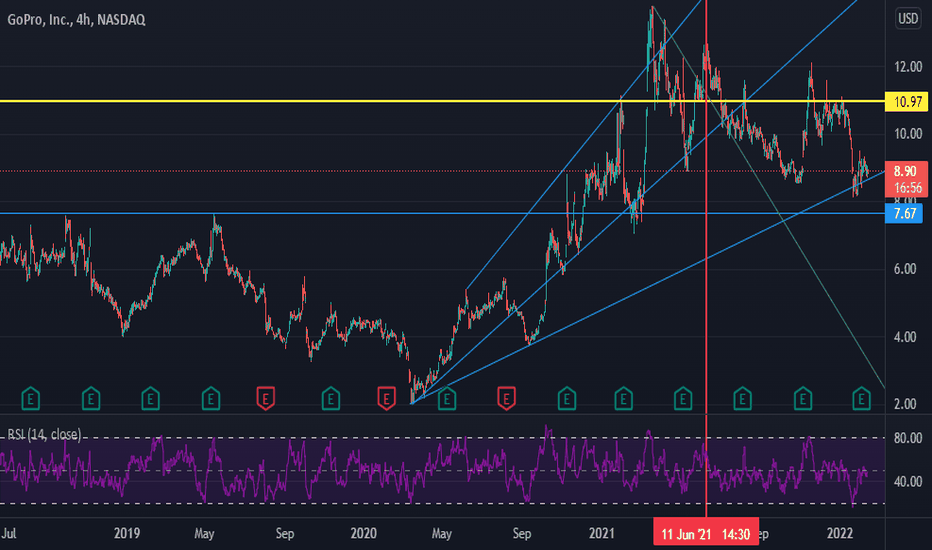This screenshot has width=932, height=550.
Task: Click the USD currency button
Action: click(x=907, y=18)
